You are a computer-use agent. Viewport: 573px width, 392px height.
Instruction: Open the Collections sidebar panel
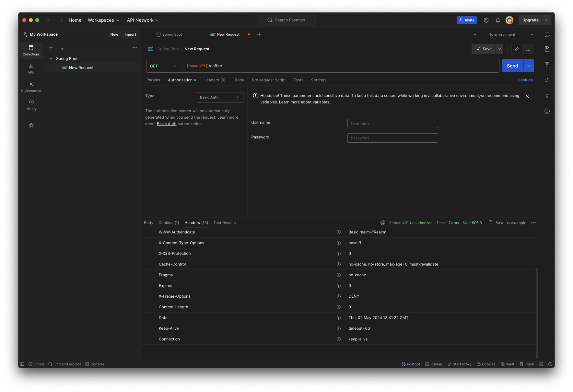point(31,51)
